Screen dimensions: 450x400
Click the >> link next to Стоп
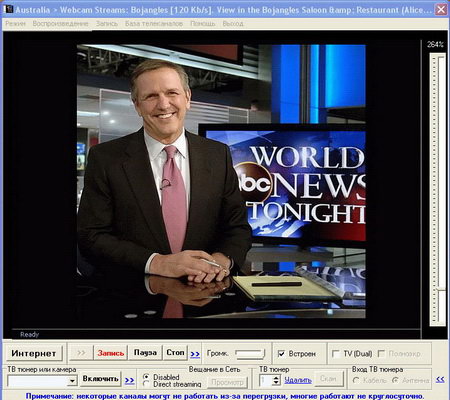[x=195, y=354]
